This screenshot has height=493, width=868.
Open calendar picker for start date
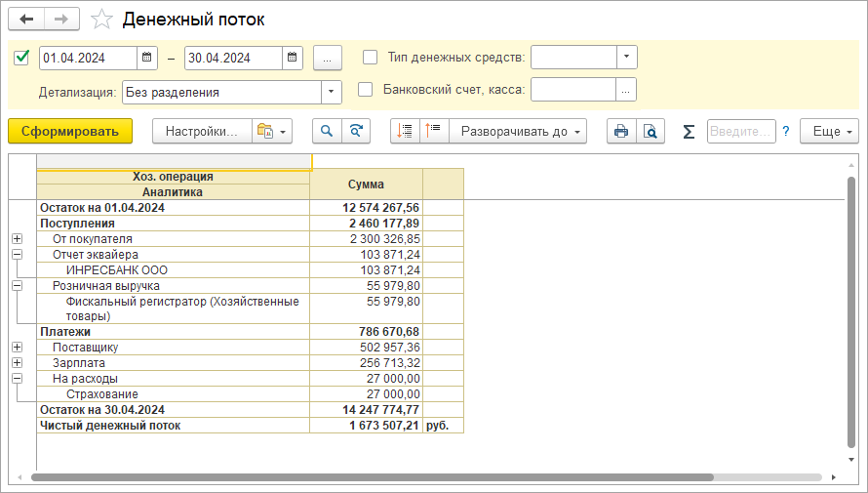point(146,58)
